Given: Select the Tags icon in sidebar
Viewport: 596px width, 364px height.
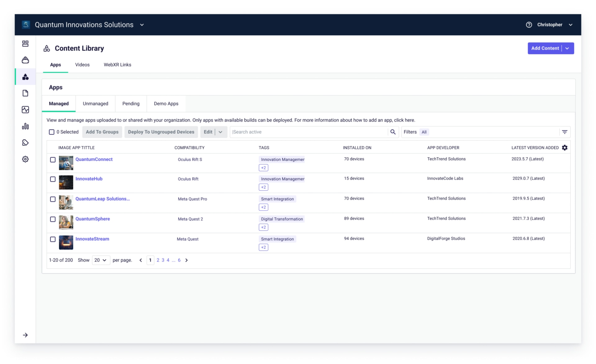Looking at the screenshot, I should coord(25,143).
